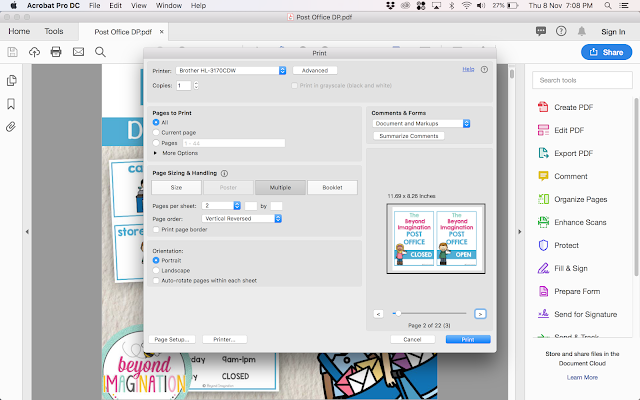Open the View menu

point(139,6)
